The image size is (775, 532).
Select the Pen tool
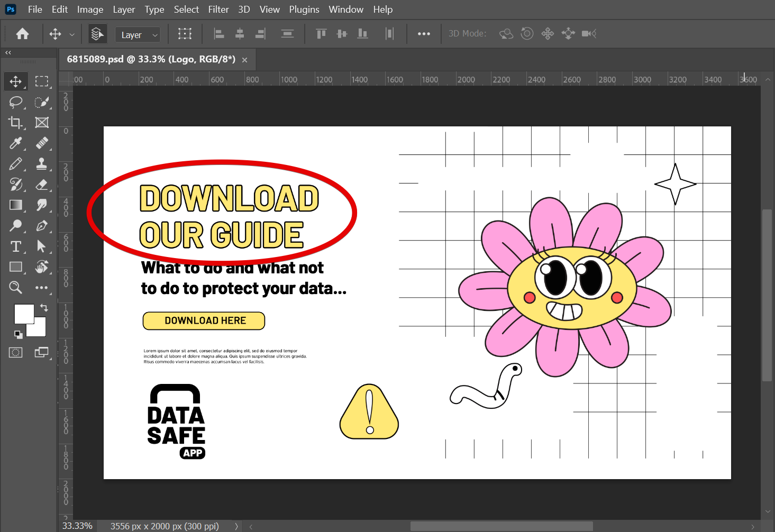(x=42, y=226)
